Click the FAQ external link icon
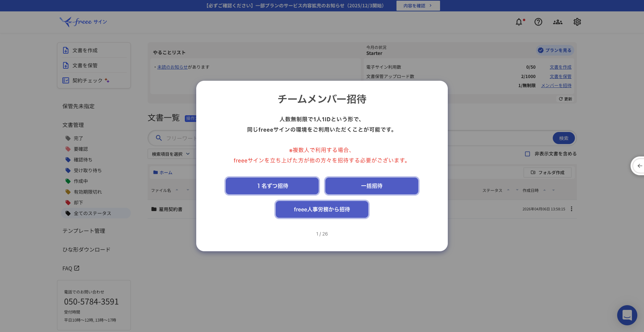Viewport: 644px width, 332px height. tap(77, 268)
